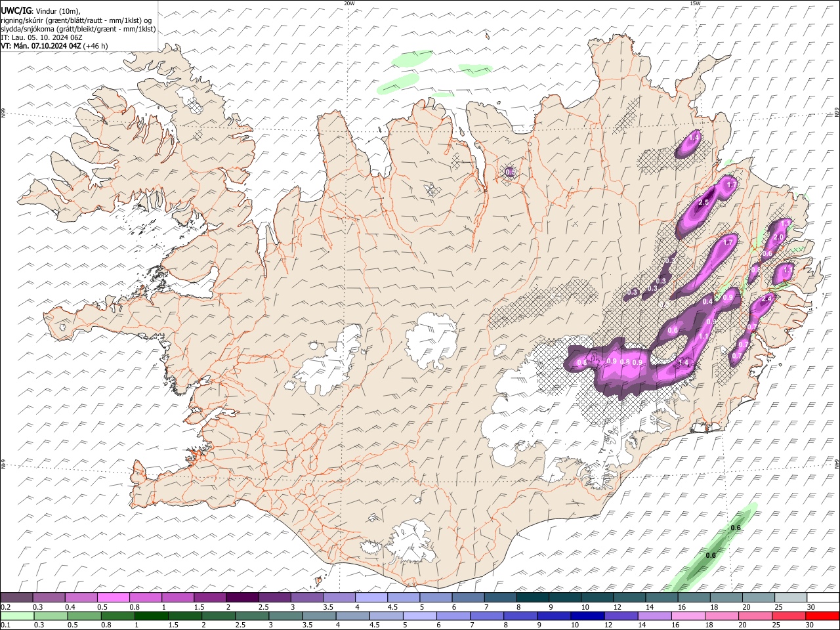Click the 0.4 value on the purple band
The image size is (840, 630).
pos(707,302)
